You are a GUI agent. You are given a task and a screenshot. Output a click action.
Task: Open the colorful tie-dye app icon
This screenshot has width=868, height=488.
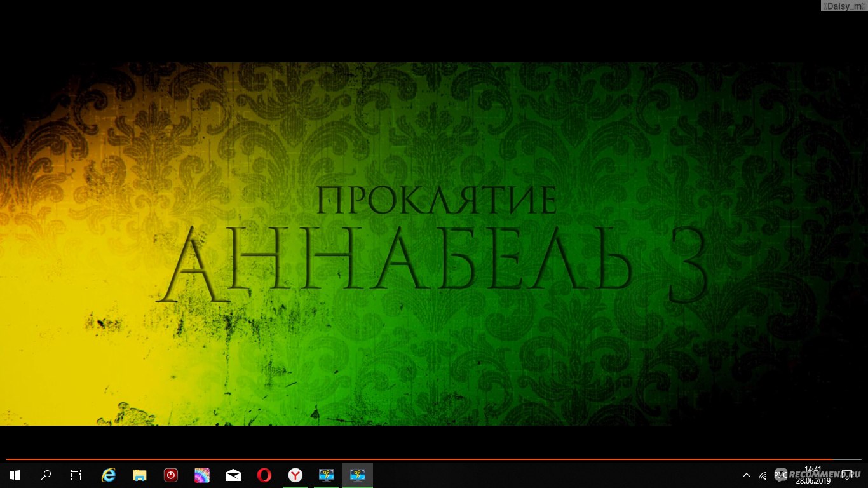[x=202, y=475]
